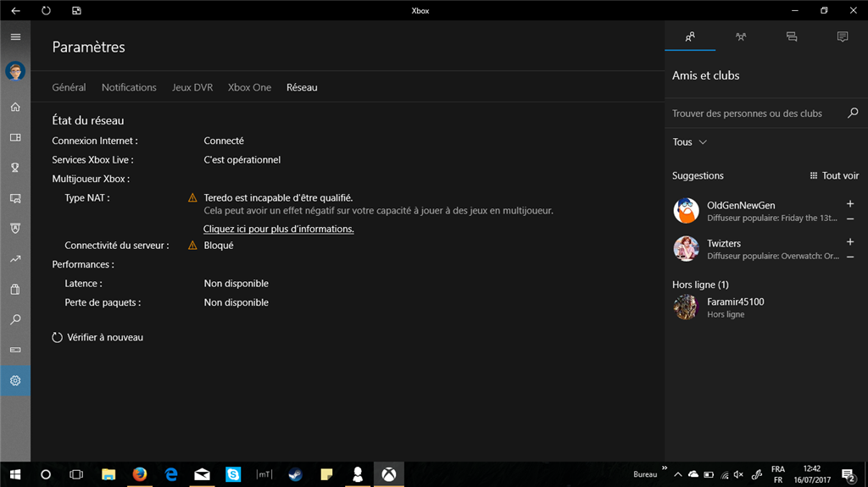This screenshot has width=868, height=487.
Task: Open the Jeux DVR settings tab
Action: 192,87
